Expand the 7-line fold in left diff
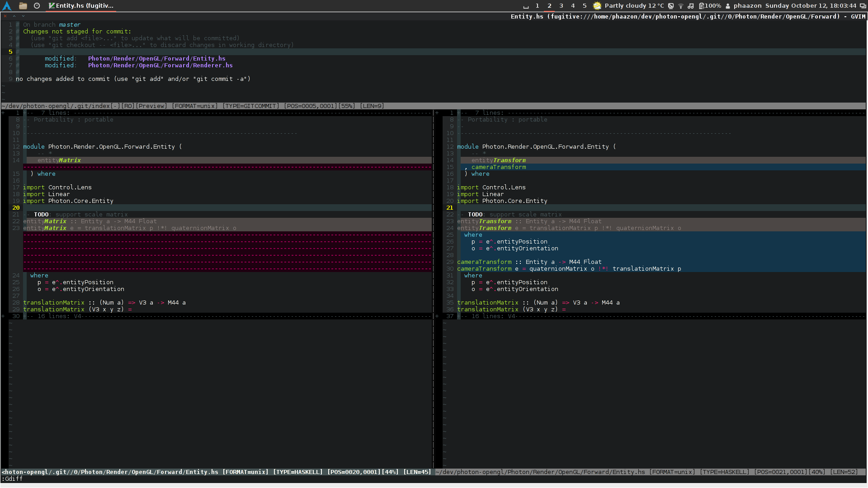This screenshot has height=488, width=868. pyautogui.click(x=54, y=113)
